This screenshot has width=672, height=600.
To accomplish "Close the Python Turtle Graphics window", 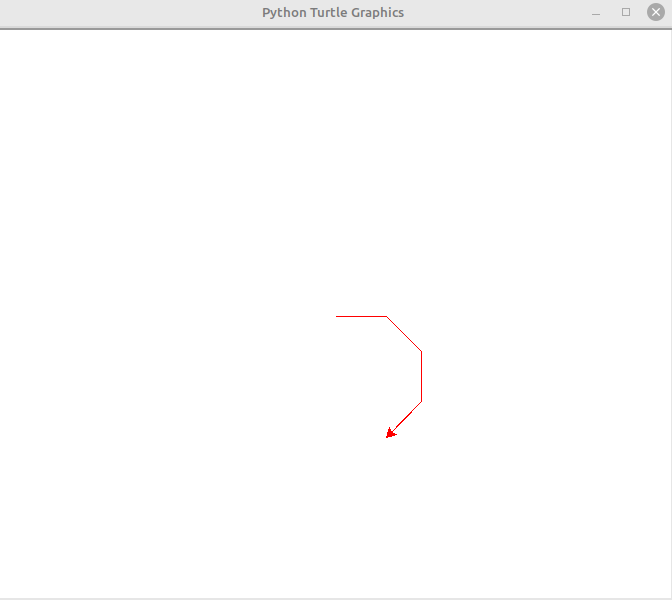I will pyautogui.click(x=656, y=12).
